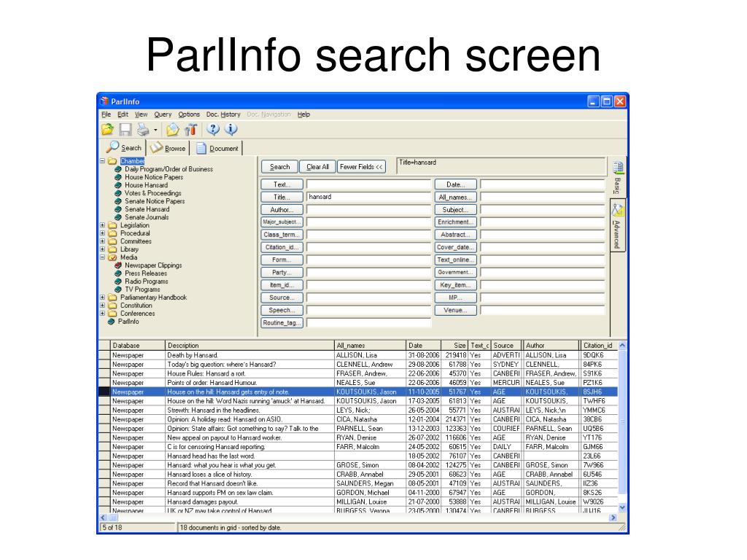747x560 pixels.
Task: Select Daily Program/Order of Business book icon
Action: (118, 169)
